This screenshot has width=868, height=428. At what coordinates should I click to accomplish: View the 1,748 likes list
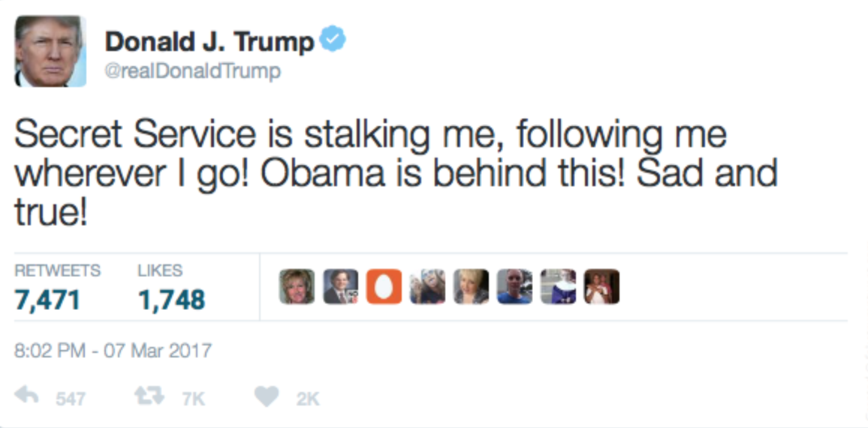(171, 300)
